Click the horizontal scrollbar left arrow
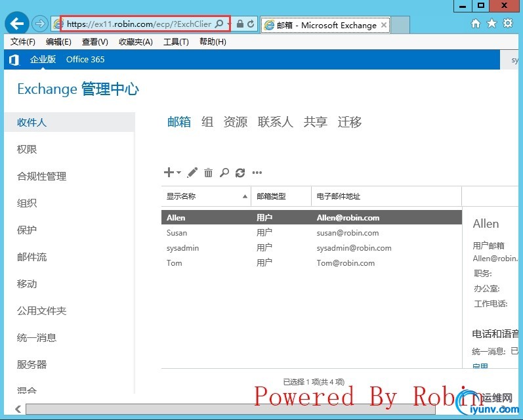The width and height of the screenshot is (523, 420). point(18,409)
